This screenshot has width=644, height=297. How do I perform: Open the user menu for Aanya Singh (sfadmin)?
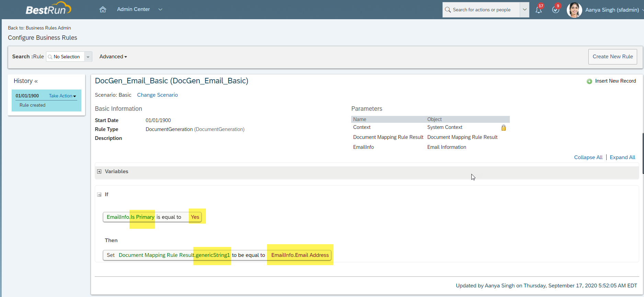pyautogui.click(x=614, y=10)
